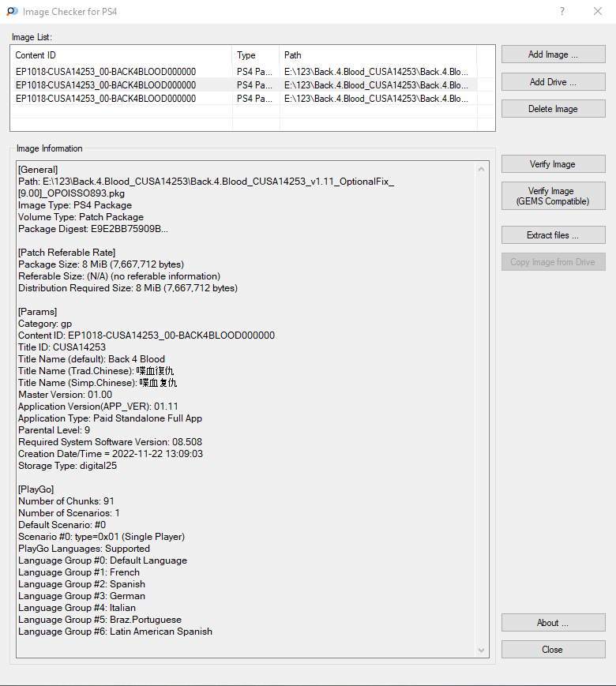Open Extract files dialog
Image resolution: width=616 pixels, height=686 pixels.
point(554,235)
